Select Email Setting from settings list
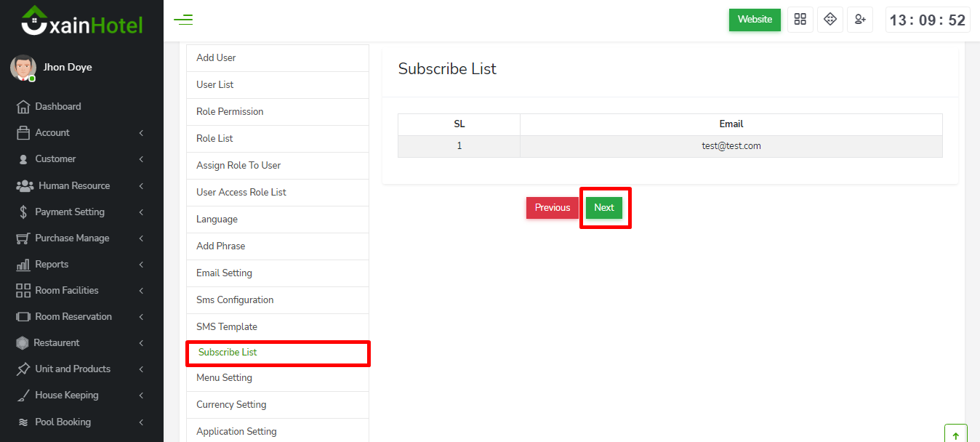The image size is (980, 442). coord(224,273)
